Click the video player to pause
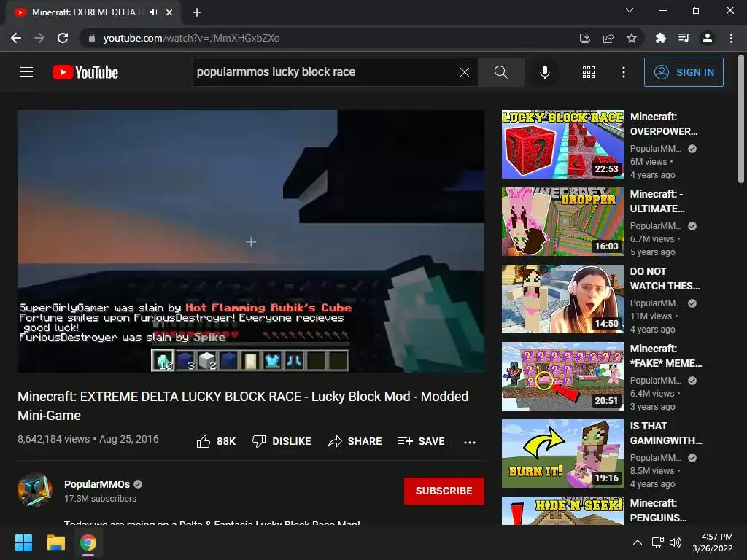Screen dimensions: 747x560 coord(251,241)
